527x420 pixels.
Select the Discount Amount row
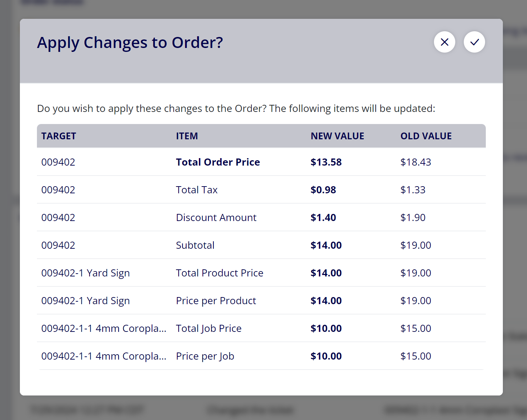point(261,217)
